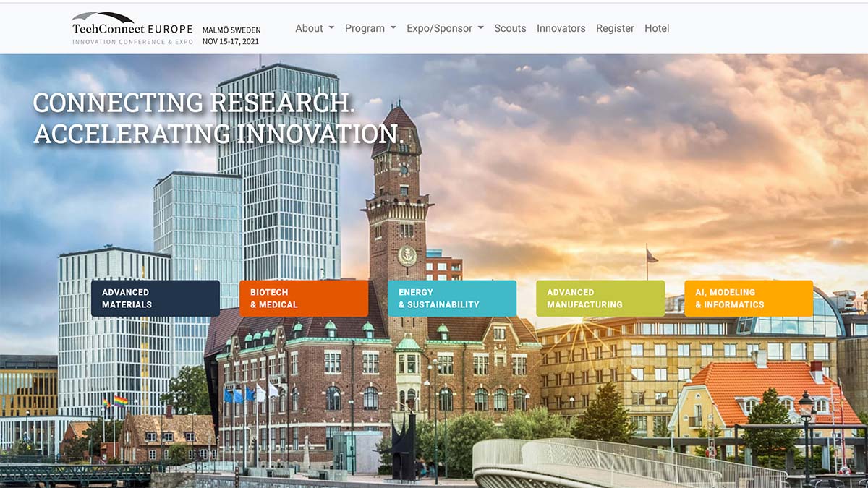Open the Program dropdown menu
Viewport: 868px width, 488px height.
point(370,28)
